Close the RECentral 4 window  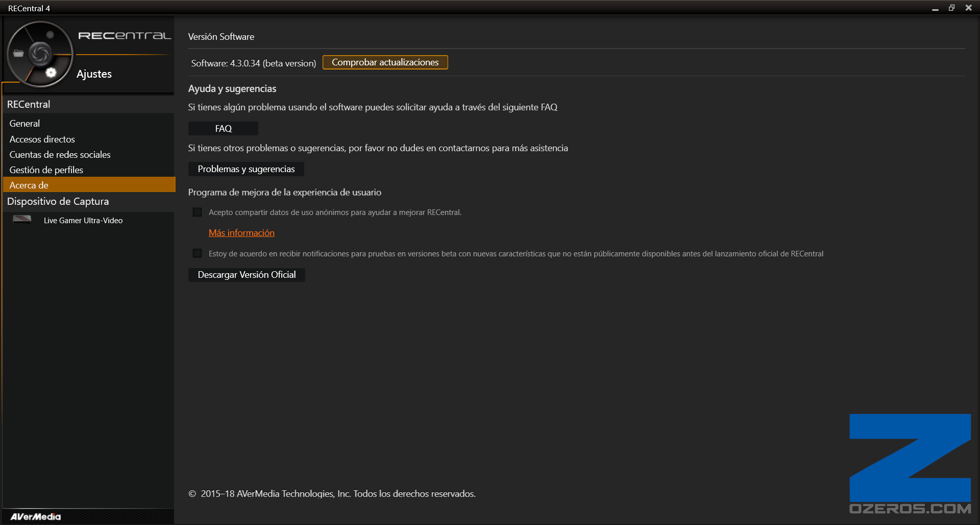pyautogui.click(x=968, y=8)
